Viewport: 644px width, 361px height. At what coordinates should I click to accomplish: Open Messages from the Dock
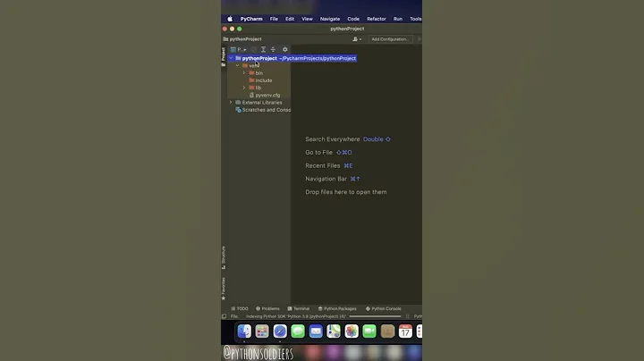pyautogui.click(x=298, y=331)
